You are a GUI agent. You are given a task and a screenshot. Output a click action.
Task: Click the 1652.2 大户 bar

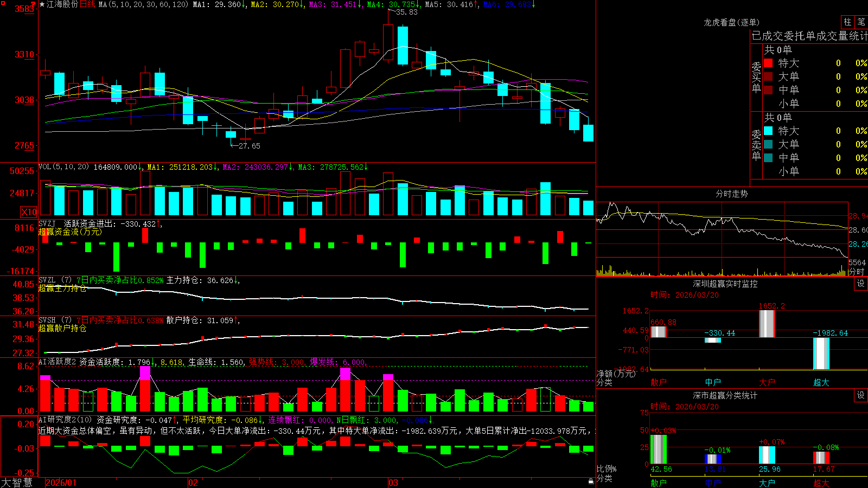(x=767, y=324)
